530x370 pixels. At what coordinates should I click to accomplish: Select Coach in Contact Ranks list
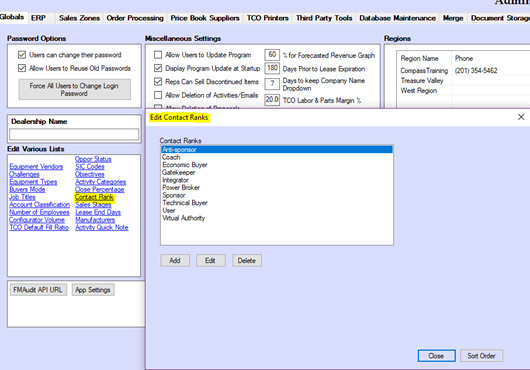point(277,157)
